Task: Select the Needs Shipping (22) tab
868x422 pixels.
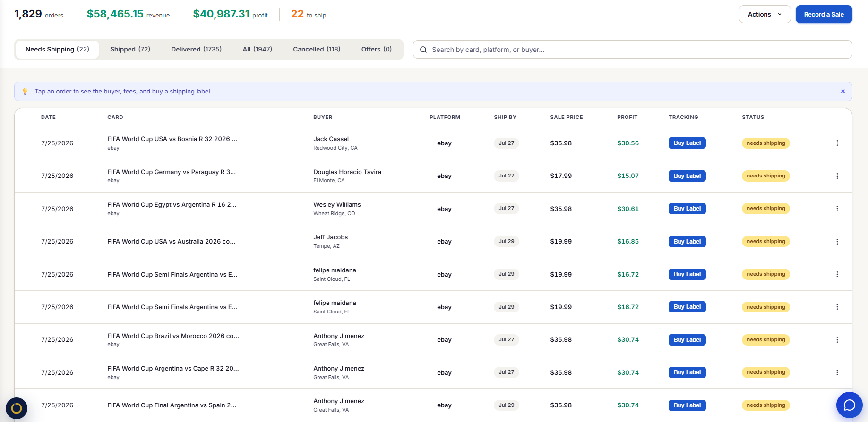Action: pos(57,49)
